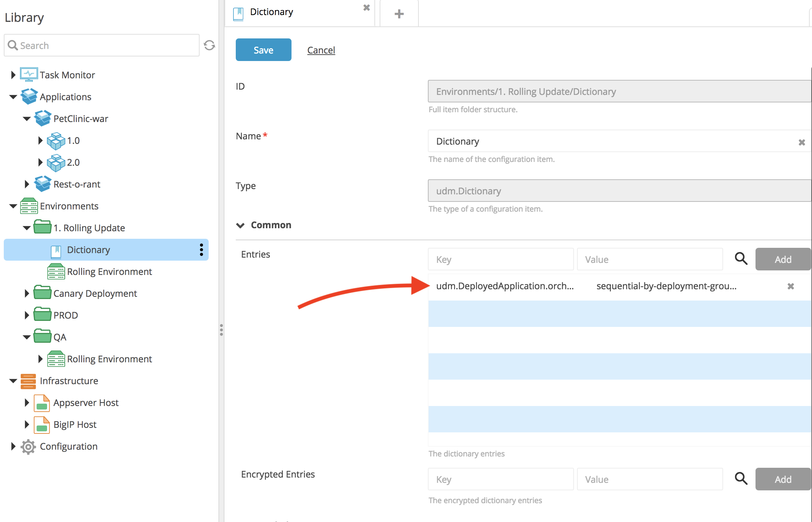Refresh the library tree

[209, 46]
